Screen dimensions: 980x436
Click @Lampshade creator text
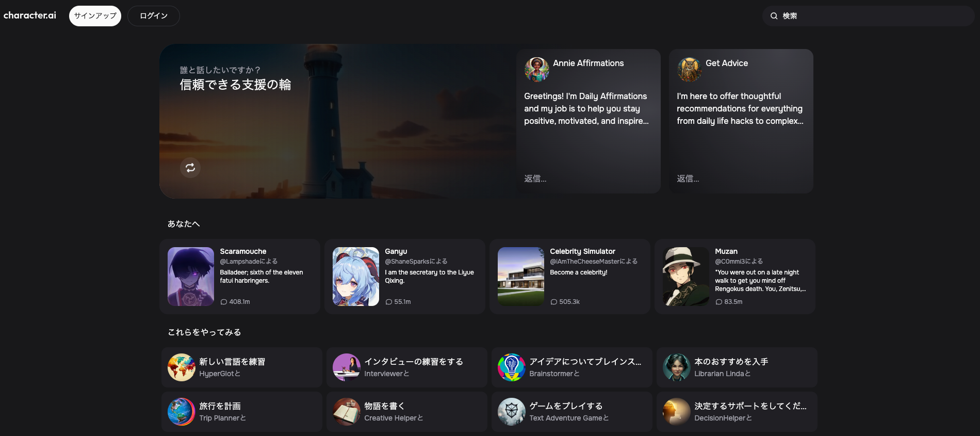[x=249, y=262]
